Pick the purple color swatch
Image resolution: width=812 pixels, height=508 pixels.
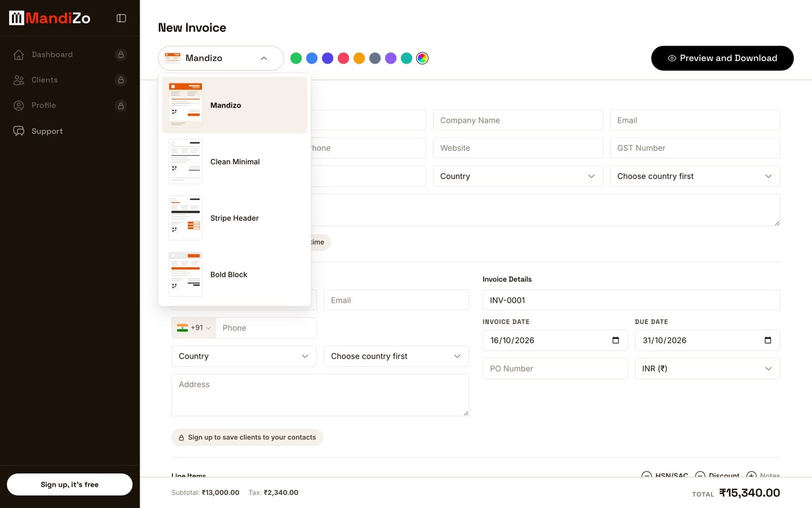(x=391, y=58)
